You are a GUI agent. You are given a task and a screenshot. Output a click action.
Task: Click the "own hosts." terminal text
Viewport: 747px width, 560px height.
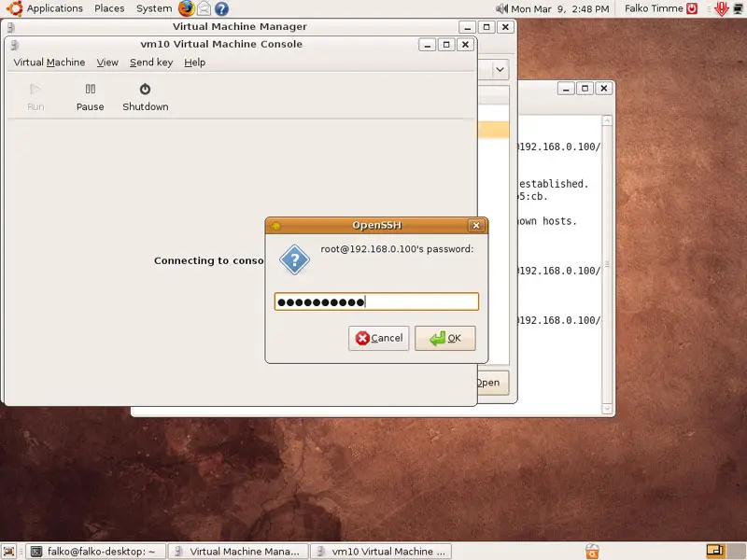pos(548,221)
